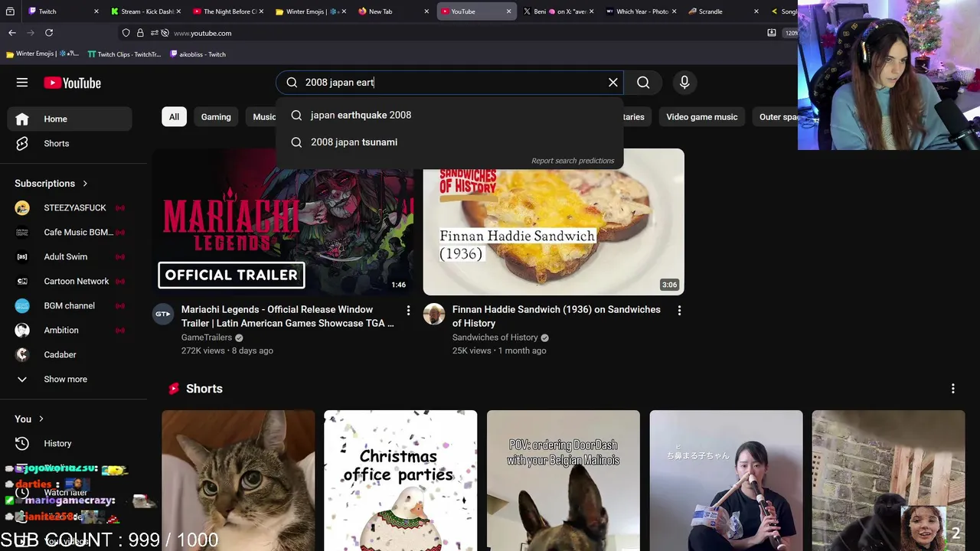Image resolution: width=980 pixels, height=551 pixels.
Task: Open Home in the YouTube sidebar
Action: coord(70,119)
